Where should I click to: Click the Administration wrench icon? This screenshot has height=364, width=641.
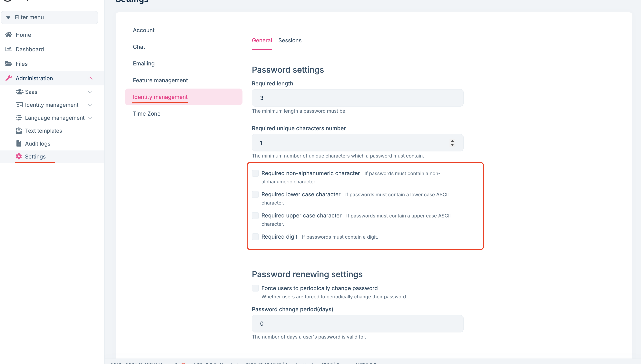click(9, 78)
